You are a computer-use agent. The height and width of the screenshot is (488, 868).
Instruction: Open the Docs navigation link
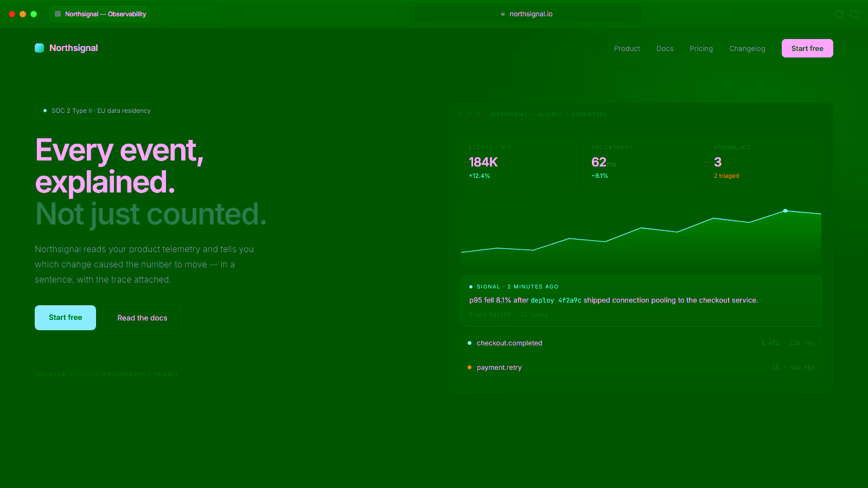(x=665, y=48)
